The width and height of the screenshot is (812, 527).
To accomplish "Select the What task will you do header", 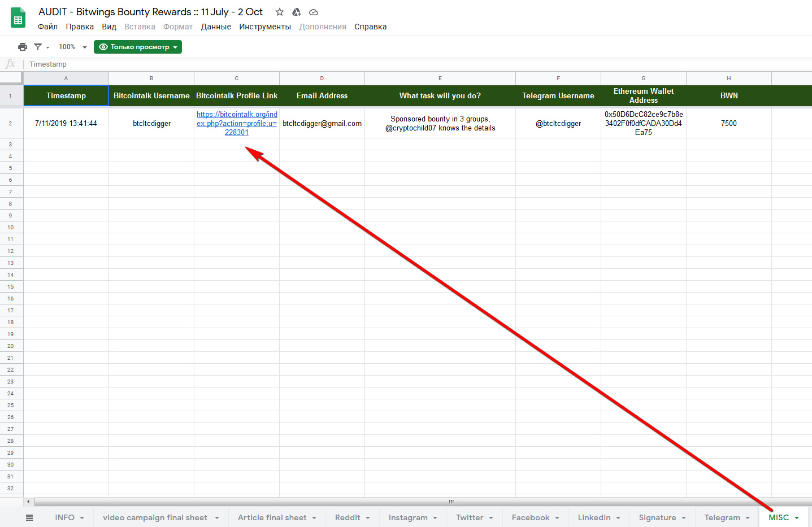I will (440, 95).
